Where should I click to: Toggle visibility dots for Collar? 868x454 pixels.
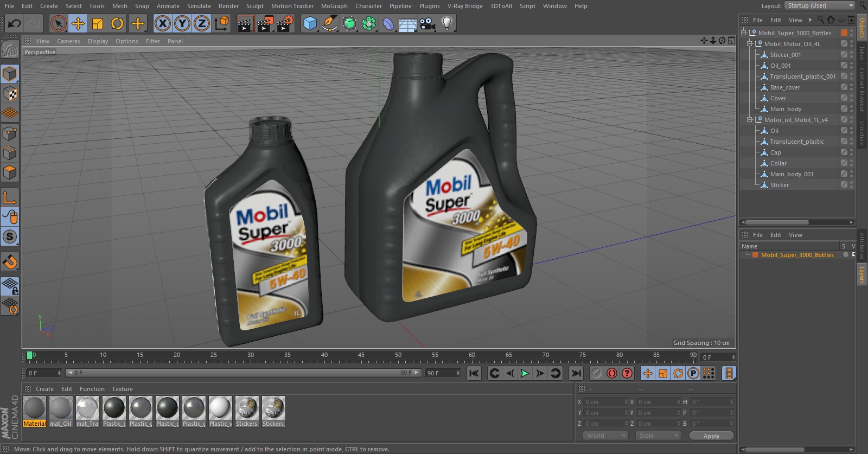[x=851, y=163]
